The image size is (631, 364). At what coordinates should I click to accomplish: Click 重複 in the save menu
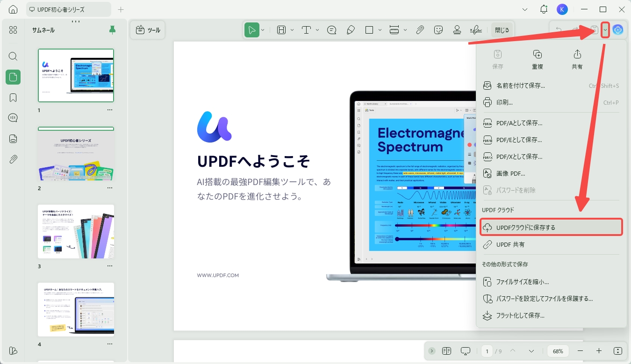tap(538, 59)
